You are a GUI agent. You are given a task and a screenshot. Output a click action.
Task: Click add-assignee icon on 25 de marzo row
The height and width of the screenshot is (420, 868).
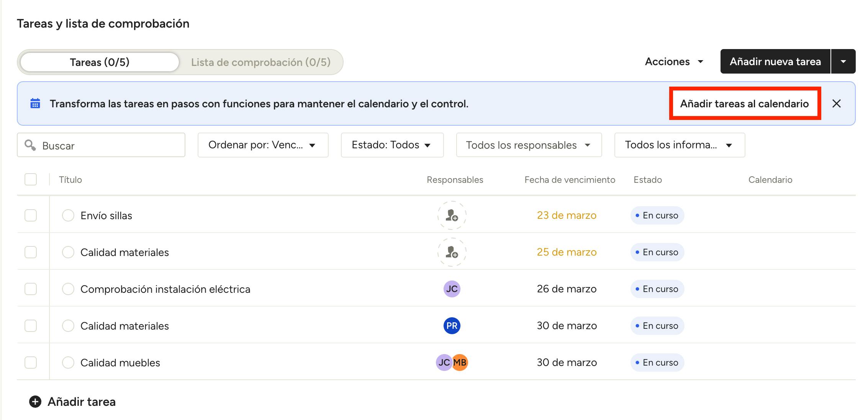[452, 252]
